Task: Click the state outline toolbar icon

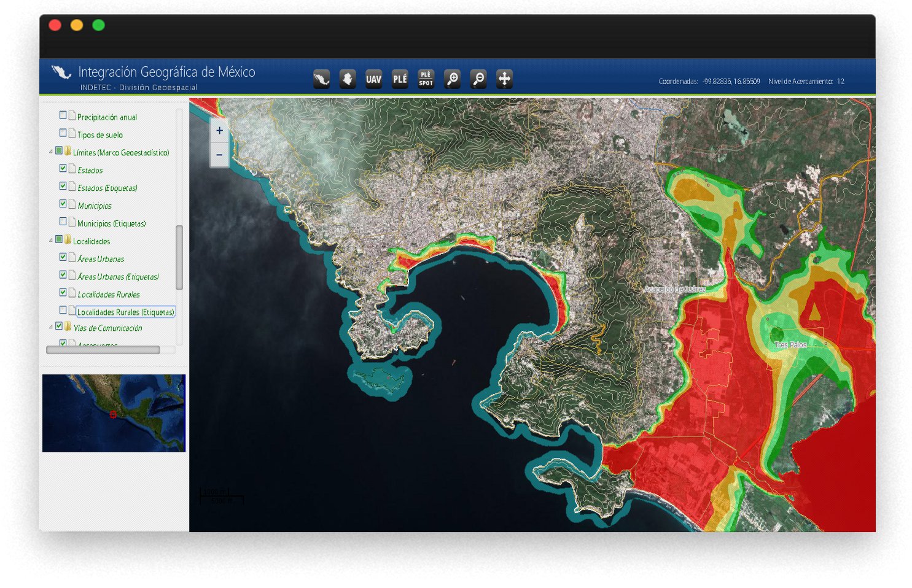Action: click(x=348, y=79)
